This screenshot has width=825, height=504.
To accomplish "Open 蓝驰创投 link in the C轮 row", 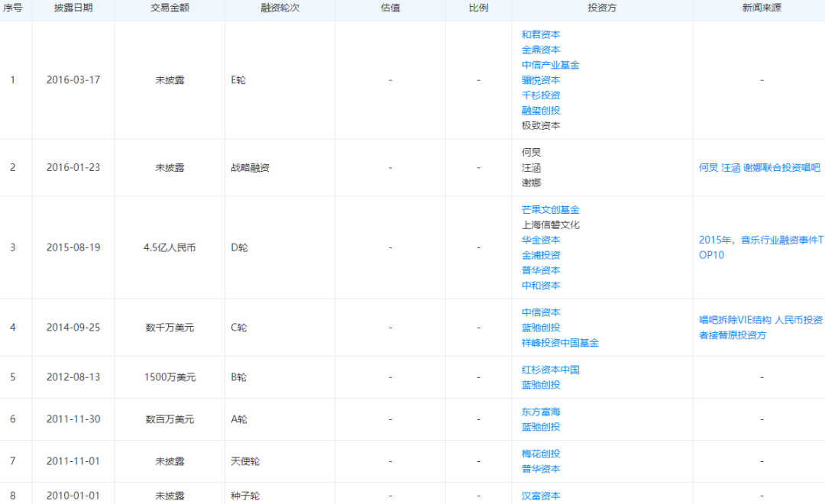I will click(540, 328).
